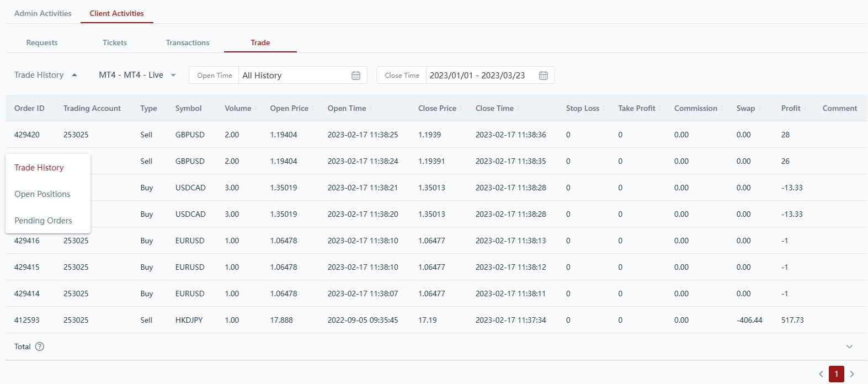Sort table by Volume column icon
Screen dimensions: 868x384
coord(255,109)
